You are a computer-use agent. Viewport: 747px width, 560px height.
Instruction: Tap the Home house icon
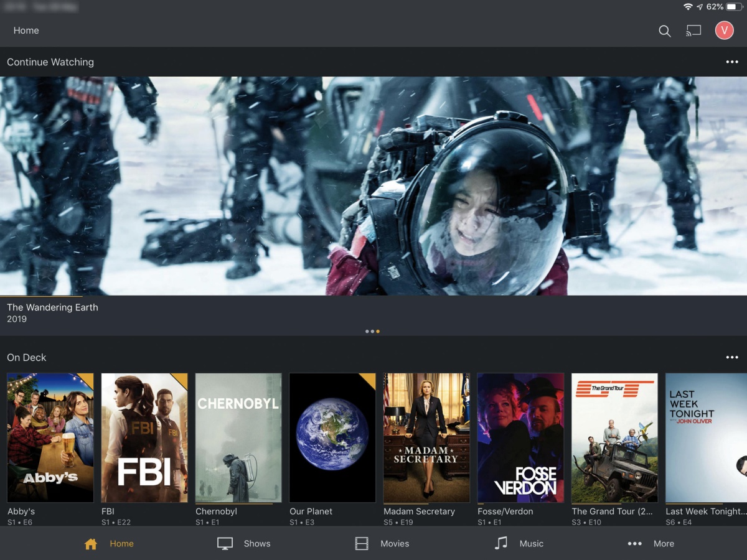(91, 544)
